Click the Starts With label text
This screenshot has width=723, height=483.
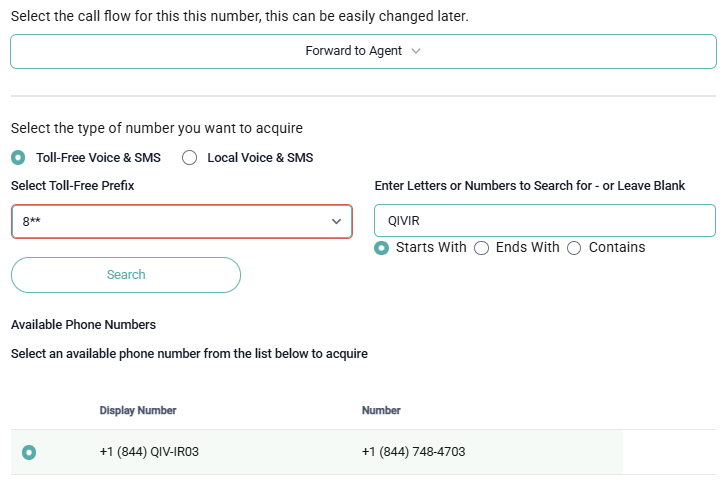431,247
